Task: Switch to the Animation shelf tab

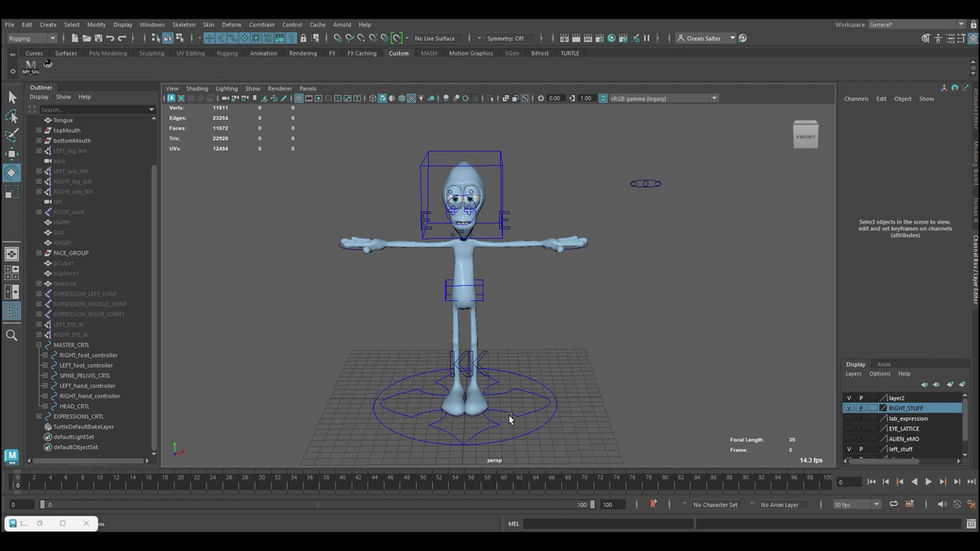Action: (x=263, y=53)
